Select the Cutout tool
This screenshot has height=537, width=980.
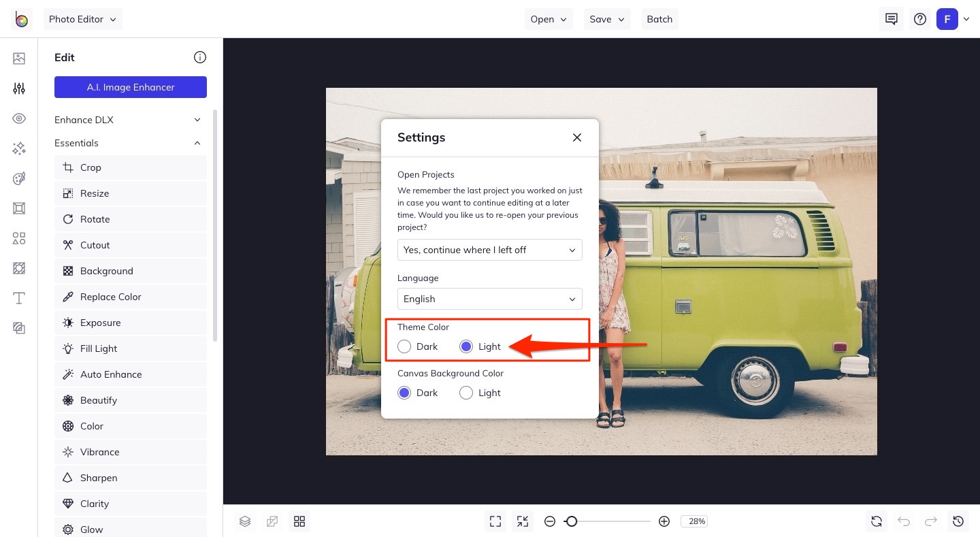coord(131,245)
